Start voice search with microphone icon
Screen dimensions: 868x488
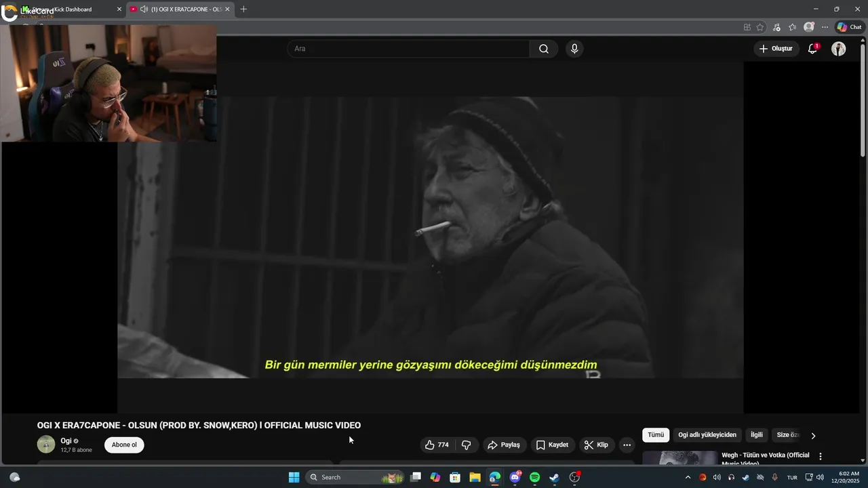click(574, 49)
